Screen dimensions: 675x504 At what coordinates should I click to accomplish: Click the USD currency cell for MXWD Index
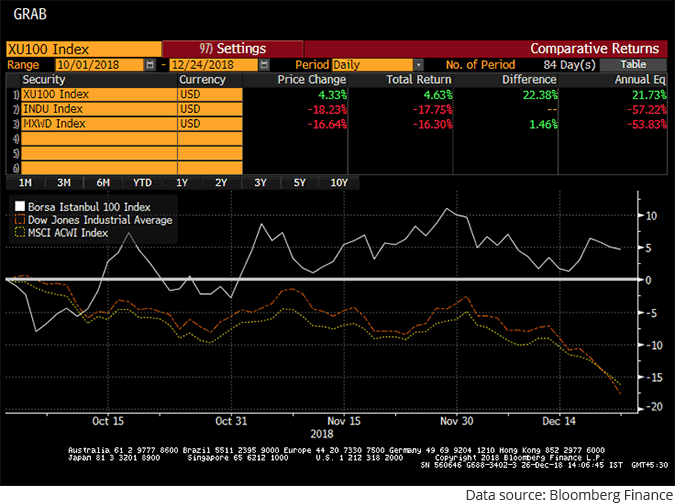point(210,124)
